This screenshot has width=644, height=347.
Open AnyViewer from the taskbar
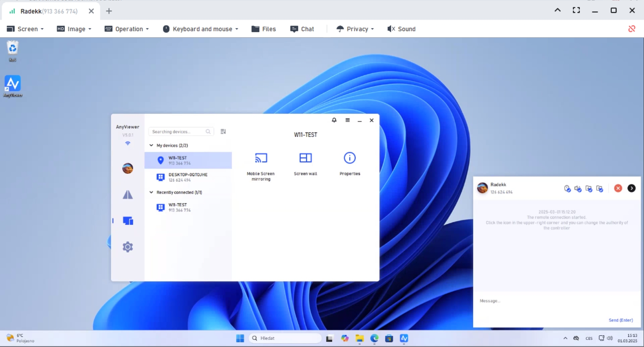(x=404, y=338)
